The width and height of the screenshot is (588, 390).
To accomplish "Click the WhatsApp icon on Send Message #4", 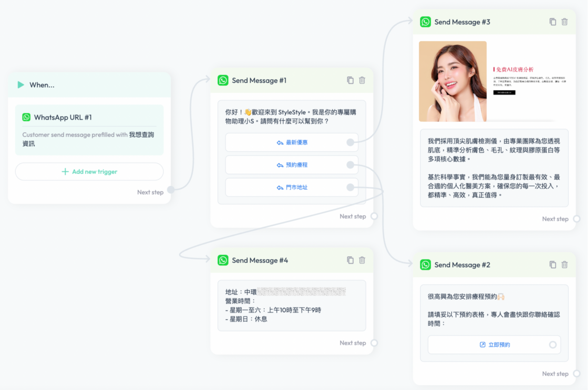I will pyautogui.click(x=223, y=260).
